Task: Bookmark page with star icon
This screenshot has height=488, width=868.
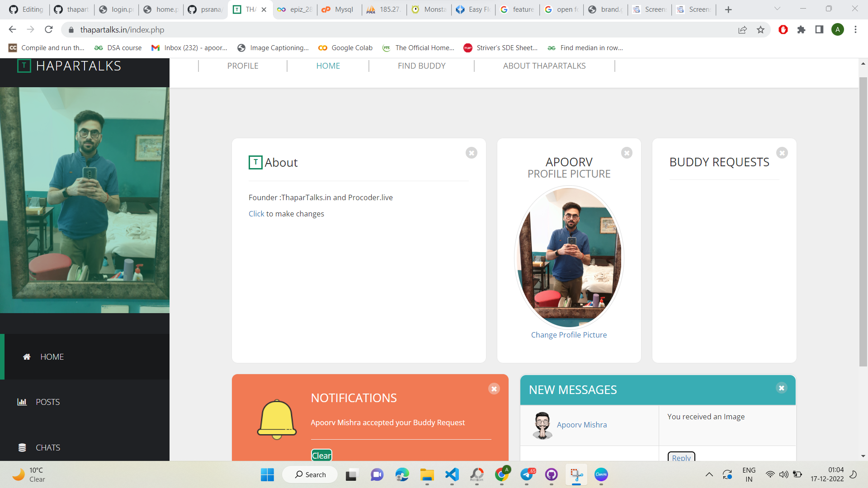Action: pyautogui.click(x=761, y=30)
